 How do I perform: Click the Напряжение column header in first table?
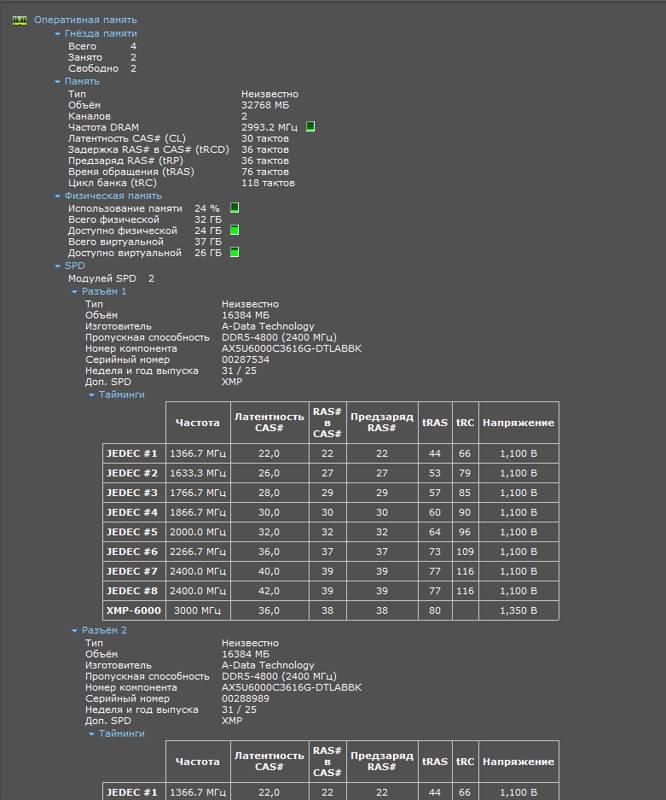(x=519, y=422)
